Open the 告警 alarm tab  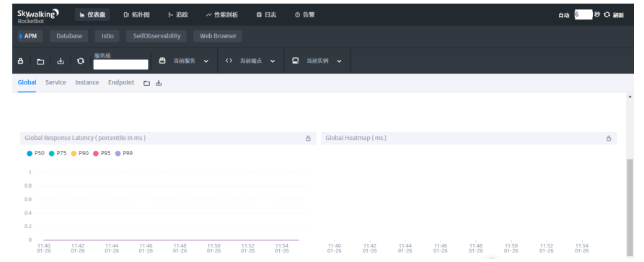tap(305, 15)
